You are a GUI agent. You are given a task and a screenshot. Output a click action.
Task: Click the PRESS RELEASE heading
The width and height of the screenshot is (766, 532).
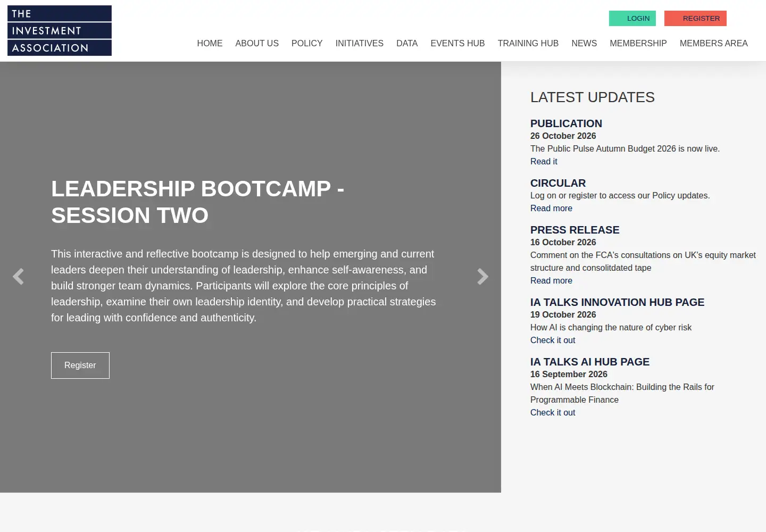[575, 230]
